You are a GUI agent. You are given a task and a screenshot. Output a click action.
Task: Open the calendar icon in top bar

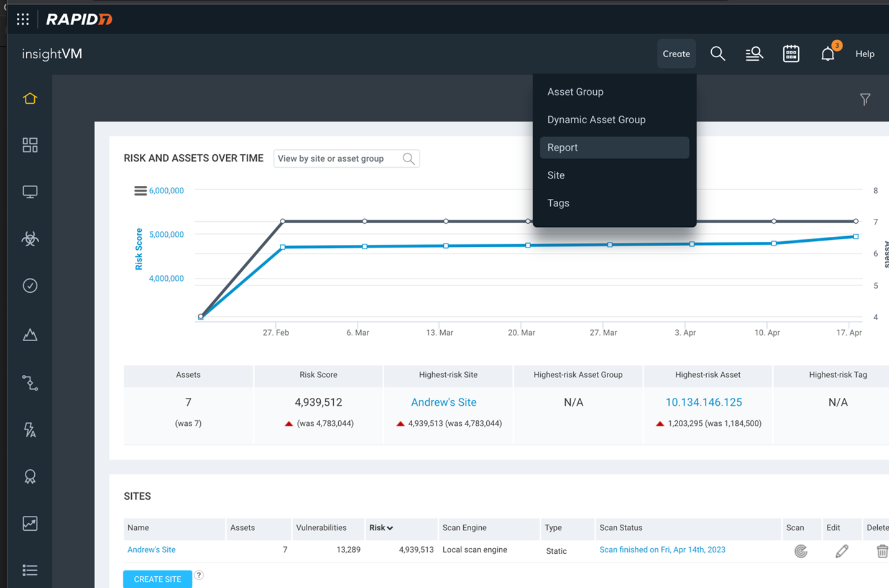[x=791, y=54]
